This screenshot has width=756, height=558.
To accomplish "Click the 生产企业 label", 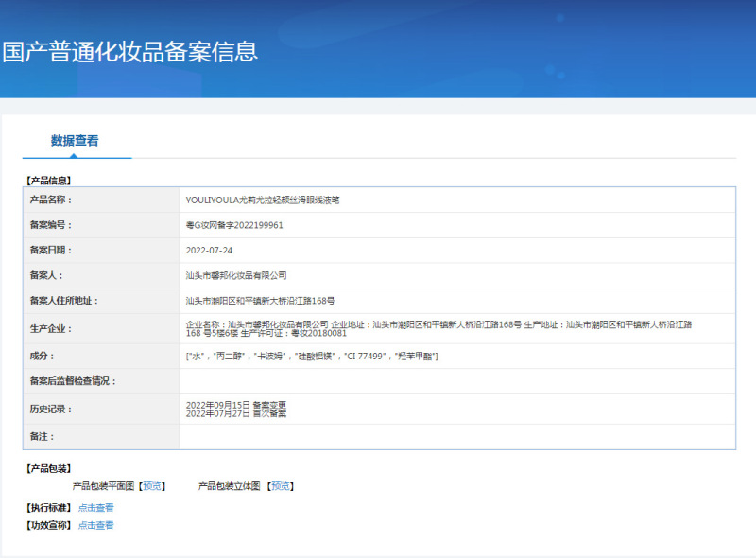I will tap(51, 329).
